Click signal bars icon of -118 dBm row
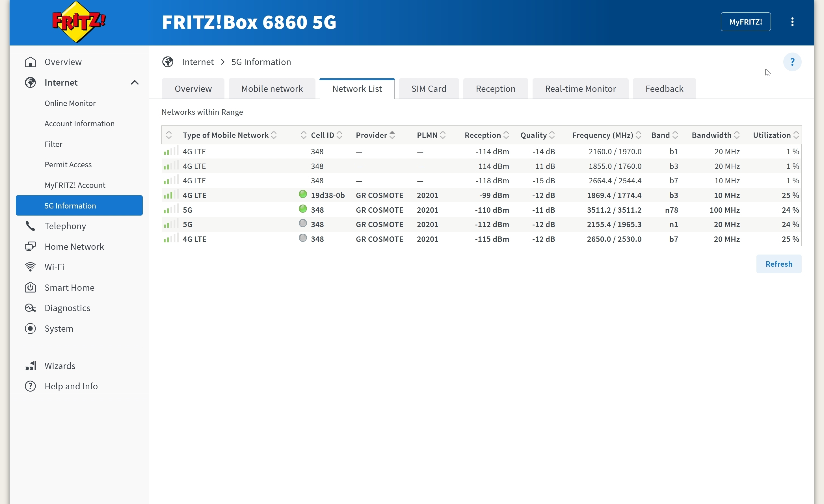This screenshot has width=824, height=504. (171, 180)
